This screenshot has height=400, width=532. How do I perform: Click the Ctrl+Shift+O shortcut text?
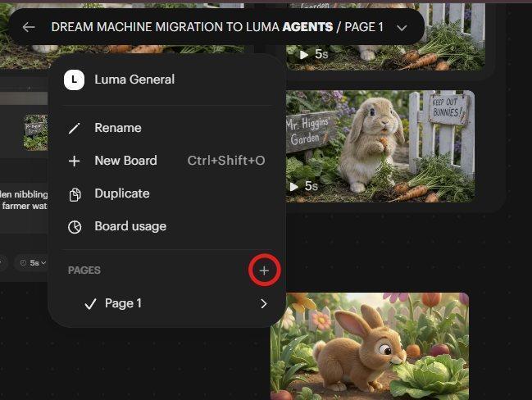(226, 161)
